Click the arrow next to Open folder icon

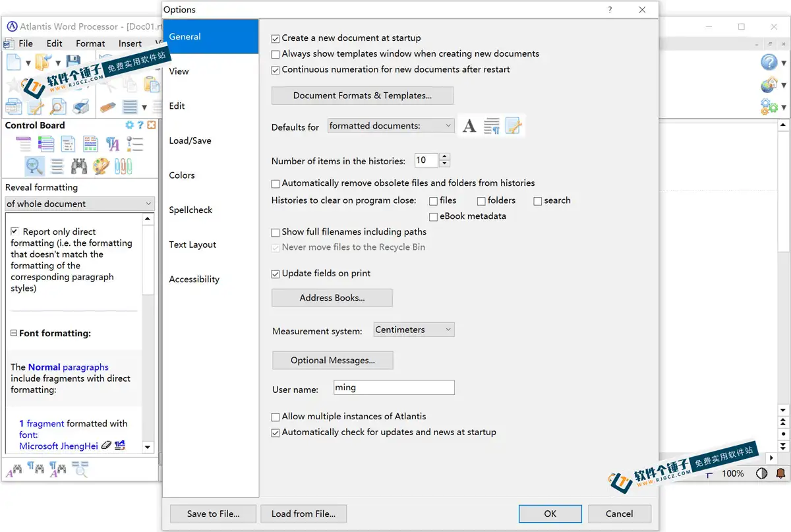point(58,64)
